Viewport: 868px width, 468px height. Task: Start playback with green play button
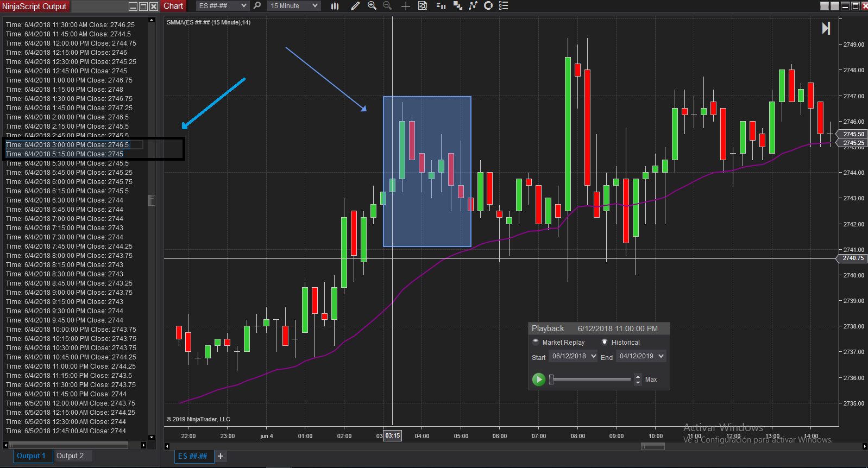coord(538,379)
